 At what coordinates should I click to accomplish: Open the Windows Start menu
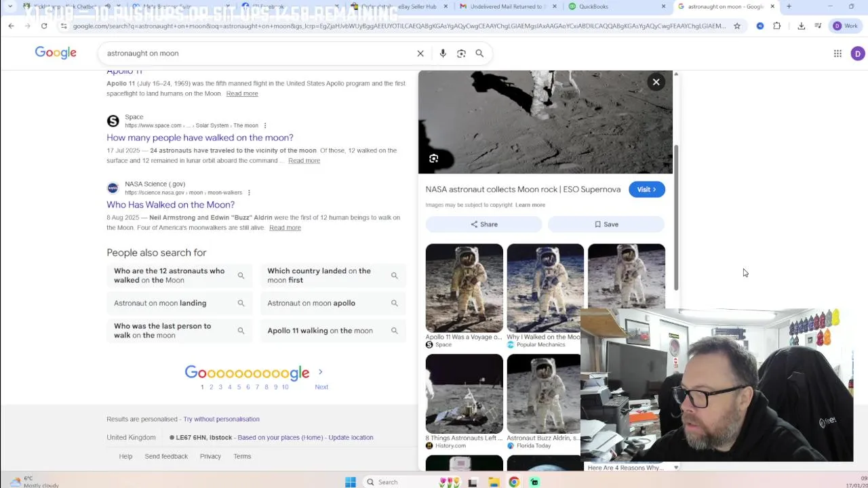click(351, 482)
